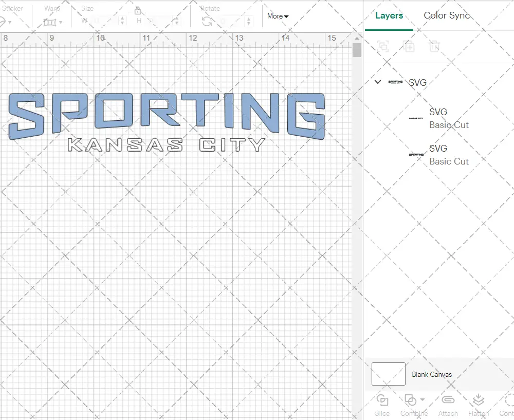Click the Kansas City layer thumbnail
This screenshot has height=420, width=514.
[x=416, y=118]
